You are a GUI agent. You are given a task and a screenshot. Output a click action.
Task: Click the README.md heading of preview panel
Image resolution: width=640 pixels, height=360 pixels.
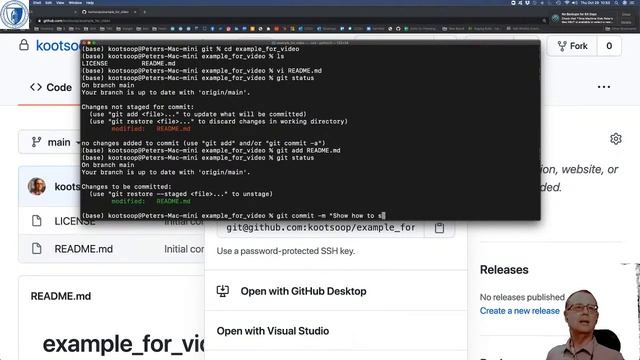(61, 296)
